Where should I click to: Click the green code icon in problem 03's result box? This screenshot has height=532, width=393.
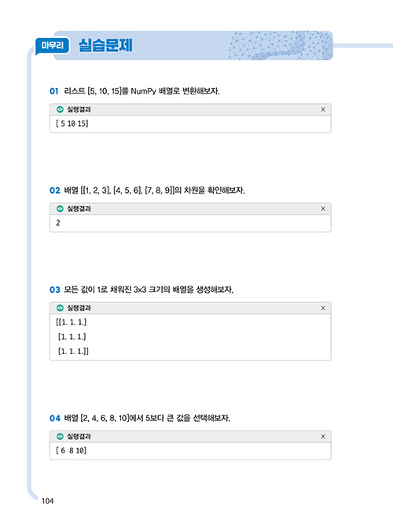pos(60,308)
